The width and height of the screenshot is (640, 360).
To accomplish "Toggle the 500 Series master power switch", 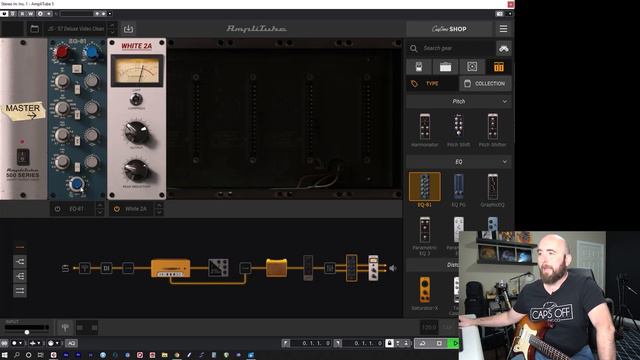I will (x=22, y=157).
